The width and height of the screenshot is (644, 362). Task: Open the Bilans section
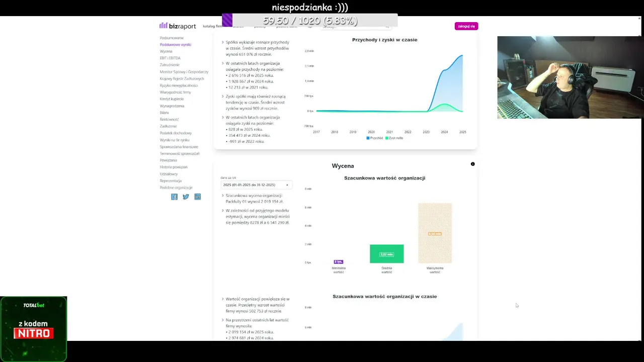point(165,113)
